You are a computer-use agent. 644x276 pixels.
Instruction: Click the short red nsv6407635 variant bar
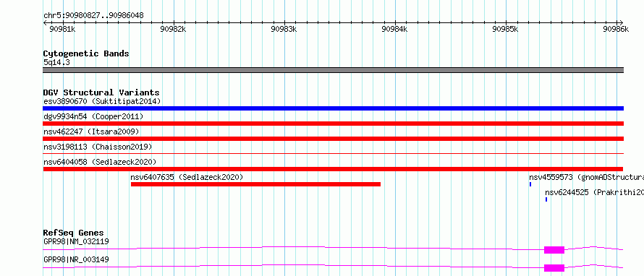(255, 184)
